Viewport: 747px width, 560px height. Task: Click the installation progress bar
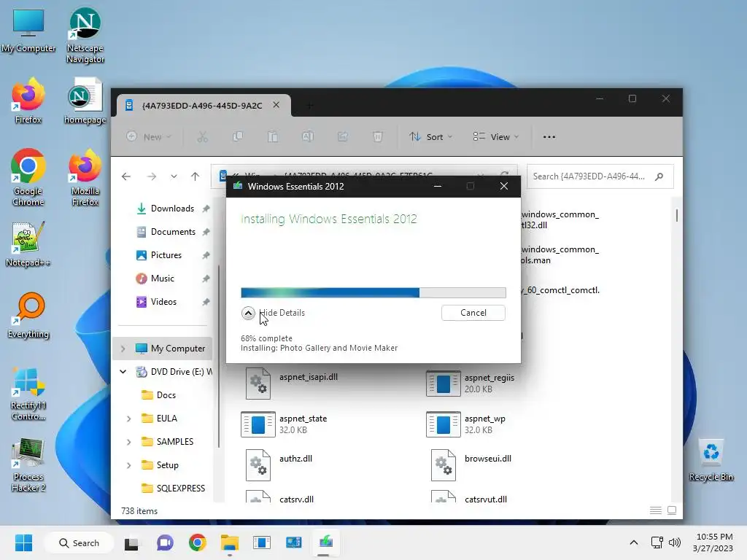point(373,292)
